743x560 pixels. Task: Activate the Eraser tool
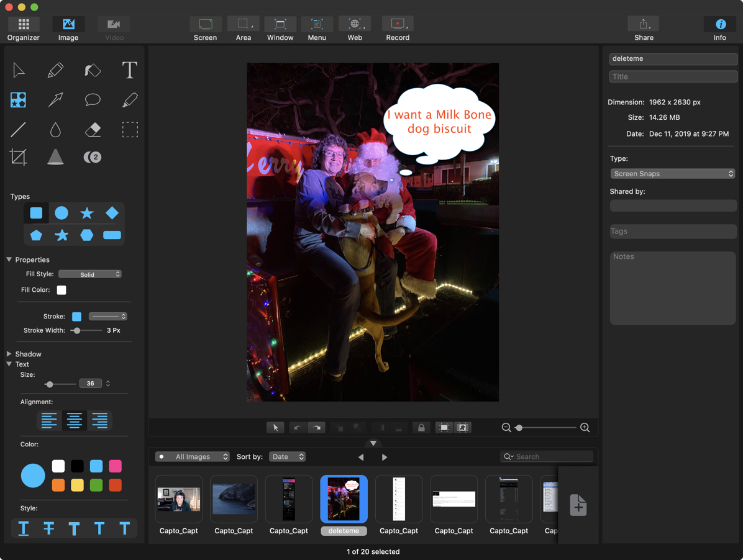click(x=93, y=129)
